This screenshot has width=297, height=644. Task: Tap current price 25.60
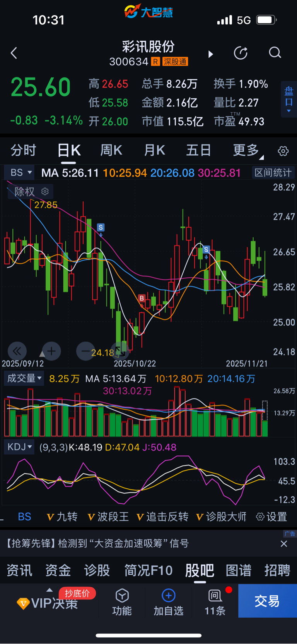pos(41,87)
